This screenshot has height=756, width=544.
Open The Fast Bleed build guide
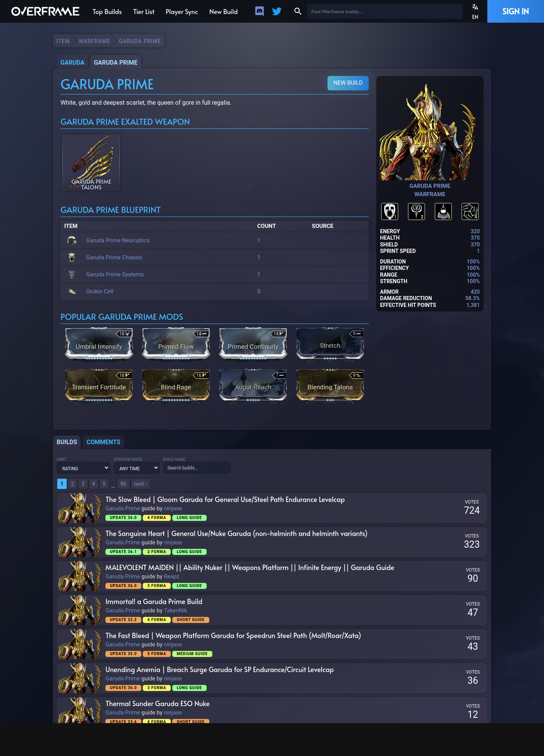pos(233,635)
